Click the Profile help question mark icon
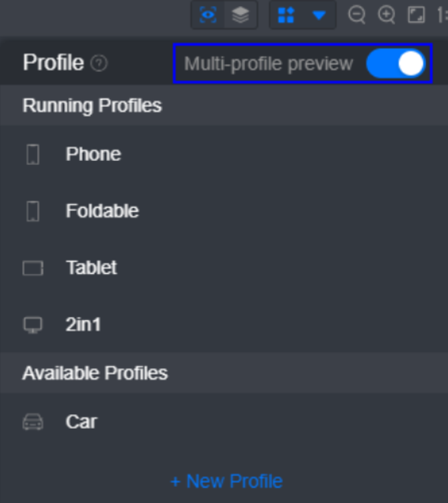The width and height of the screenshot is (448, 503). 99,63
